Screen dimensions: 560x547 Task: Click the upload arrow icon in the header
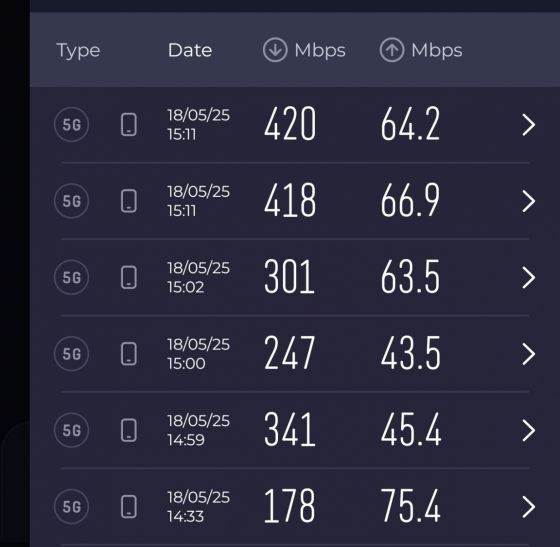tap(392, 50)
